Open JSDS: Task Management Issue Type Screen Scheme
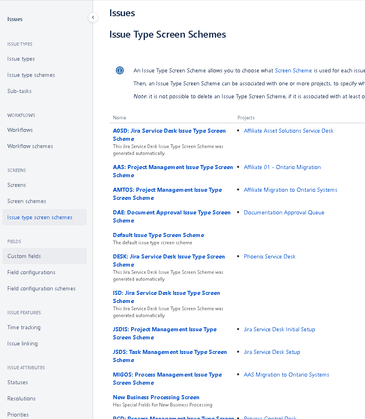The image size is (365, 419). (x=170, y=356)
